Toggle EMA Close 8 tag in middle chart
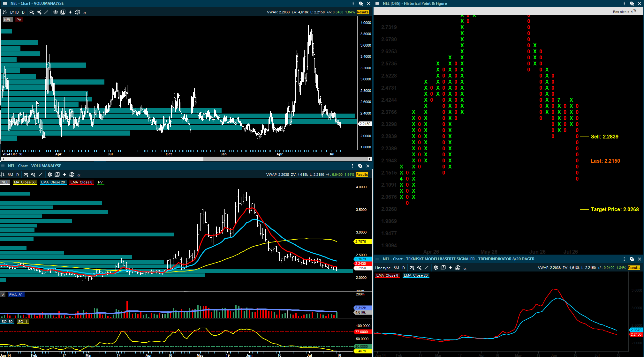The height and width of the screenshot is (357, 644). (x=81, y=182)
